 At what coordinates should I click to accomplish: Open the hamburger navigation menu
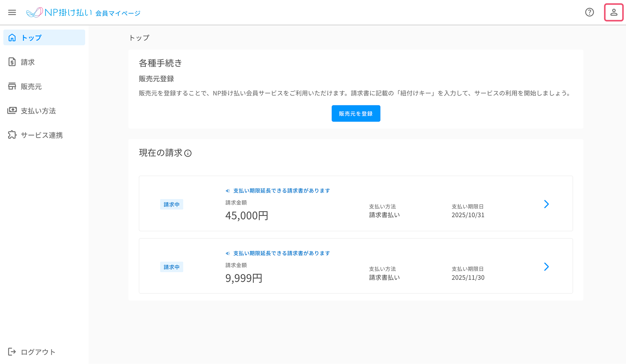coord(12,12)
